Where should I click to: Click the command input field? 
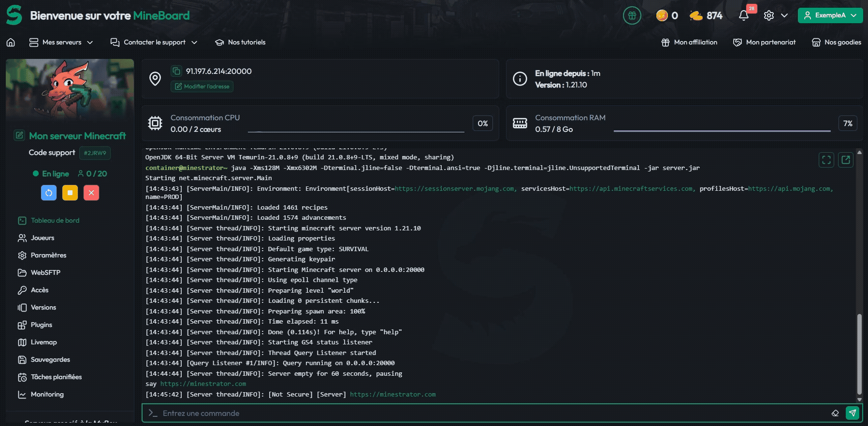point(483,413)
